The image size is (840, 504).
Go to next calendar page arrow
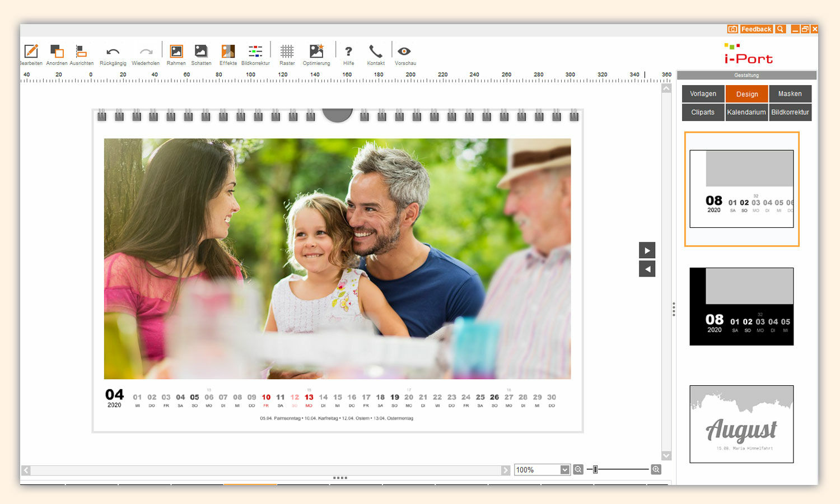tap(647, 250)
